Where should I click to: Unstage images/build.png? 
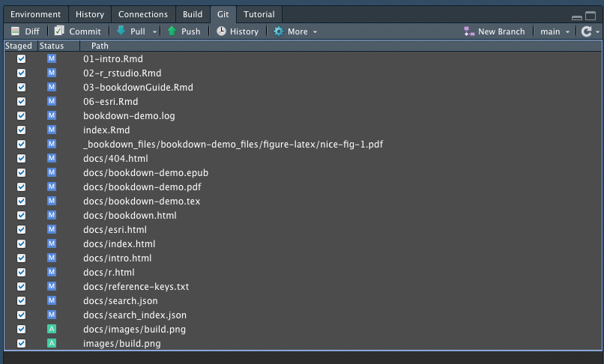tap(21, 344)
